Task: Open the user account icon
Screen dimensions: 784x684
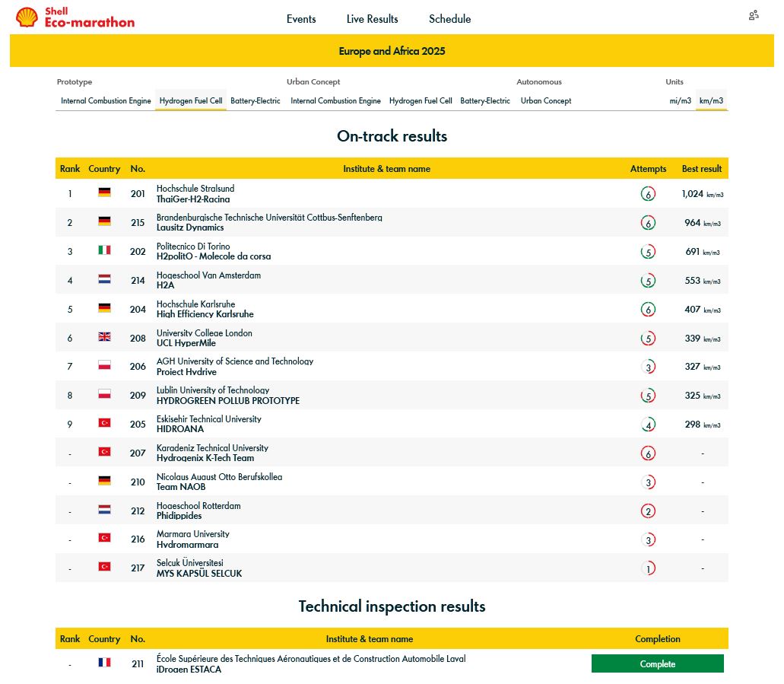Action: (x=754, y=15)
